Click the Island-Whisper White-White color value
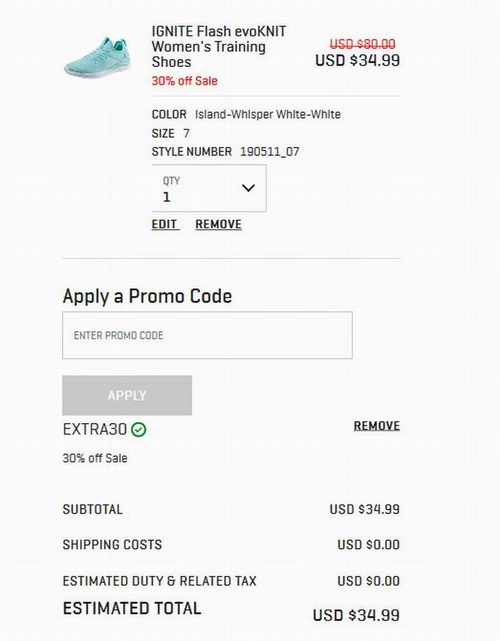This screenshot has height=641, width=500. (268, 114)
